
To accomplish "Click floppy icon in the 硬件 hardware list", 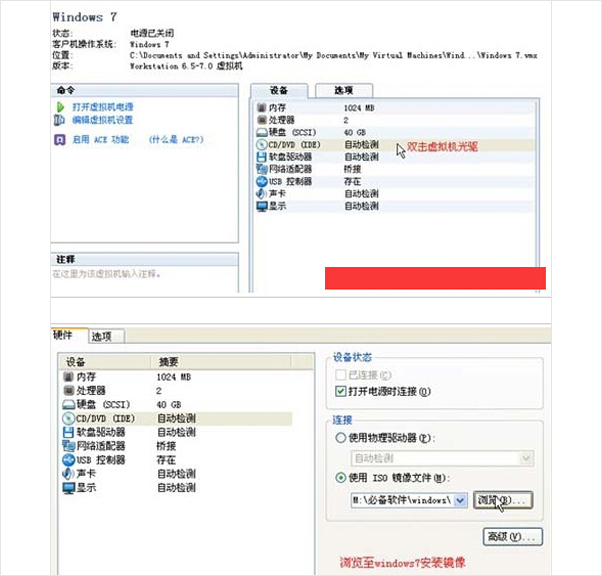I will tap(68, 432).
